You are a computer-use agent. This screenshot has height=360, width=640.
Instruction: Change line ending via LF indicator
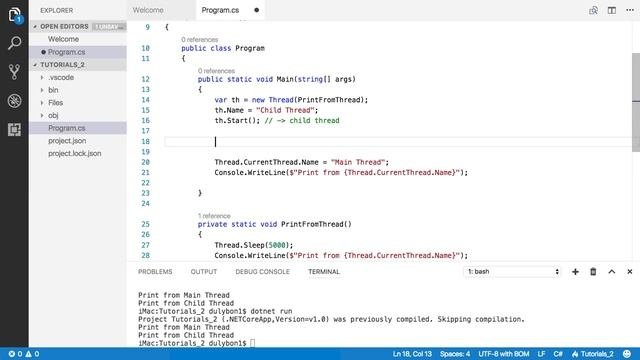point(541,354)
